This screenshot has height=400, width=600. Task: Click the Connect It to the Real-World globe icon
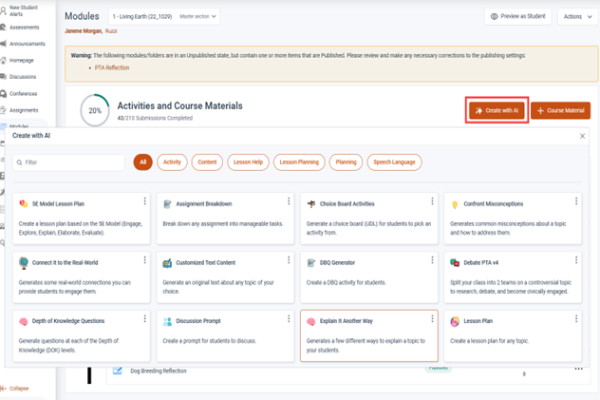[23, 263]
